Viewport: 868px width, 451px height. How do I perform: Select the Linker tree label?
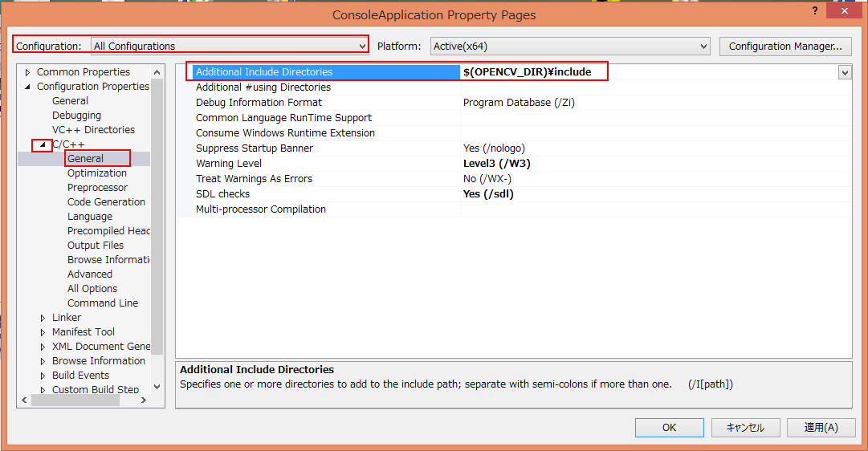click(x=67, y=317)
